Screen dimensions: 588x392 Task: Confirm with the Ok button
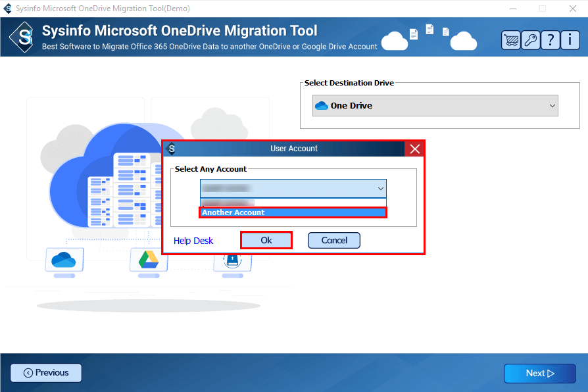coord(266,240)
